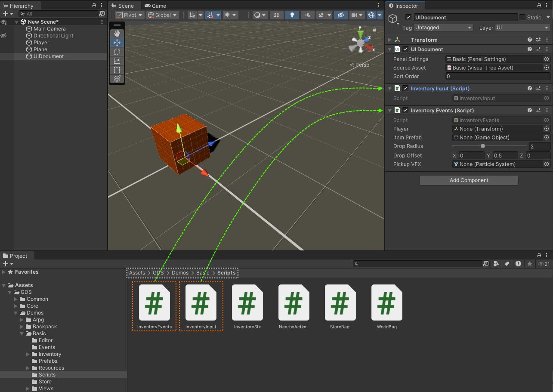Switch to the Game tab

pos(155,6)
